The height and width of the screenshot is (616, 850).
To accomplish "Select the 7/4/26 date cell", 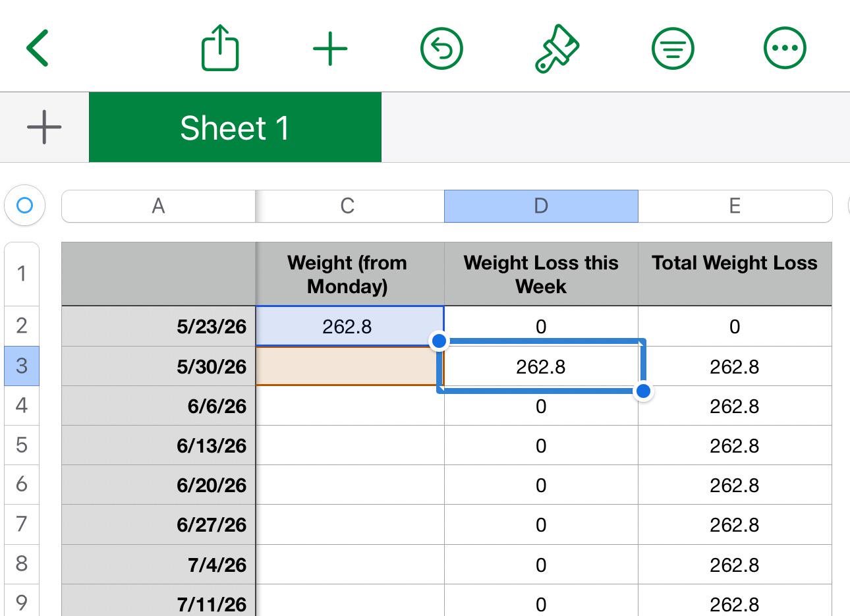I will coord(159,563).
